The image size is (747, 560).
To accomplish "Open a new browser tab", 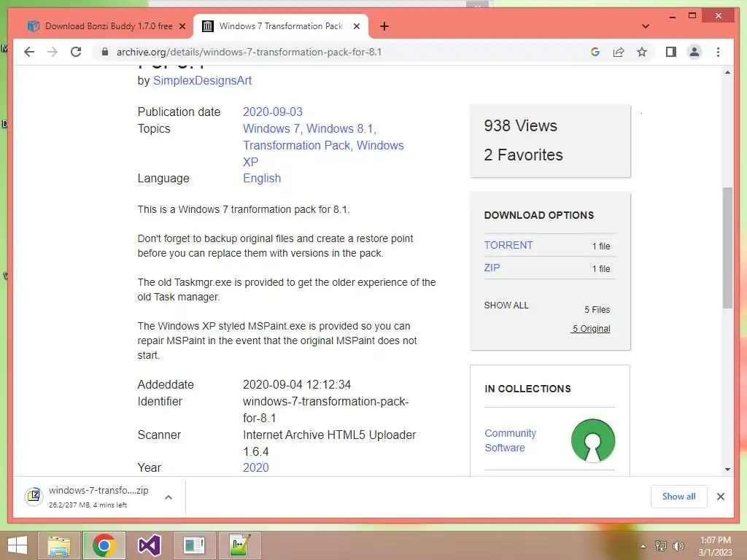I will [384, 26].
